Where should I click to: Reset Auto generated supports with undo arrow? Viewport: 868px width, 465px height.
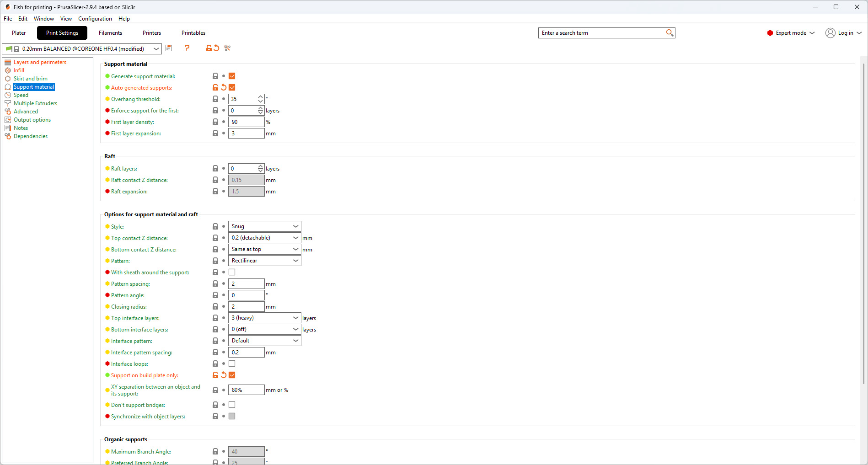pyautogui.click(x=224, y=87)
